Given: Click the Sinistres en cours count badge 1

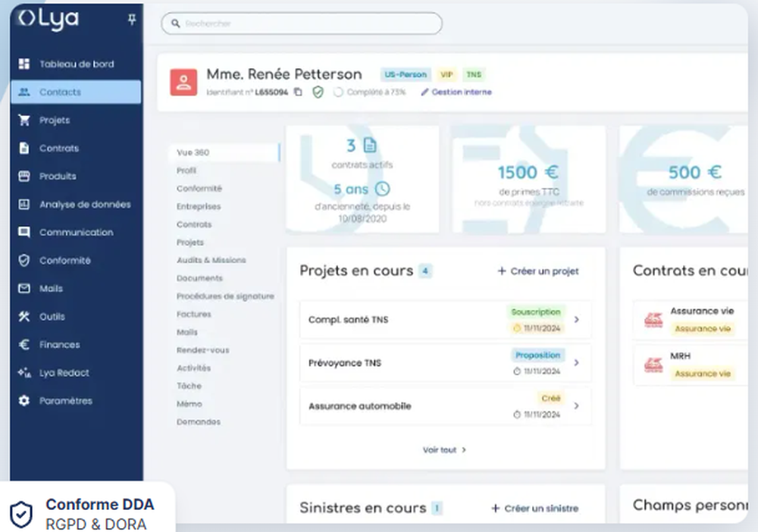Looking at the screenshot, I should pos(437,509).
